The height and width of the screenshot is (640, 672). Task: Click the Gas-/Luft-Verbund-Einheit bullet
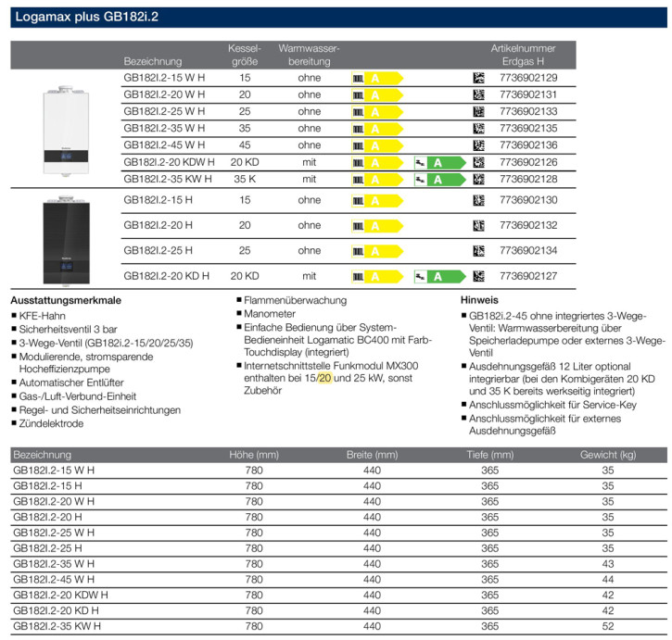point(74,396)
